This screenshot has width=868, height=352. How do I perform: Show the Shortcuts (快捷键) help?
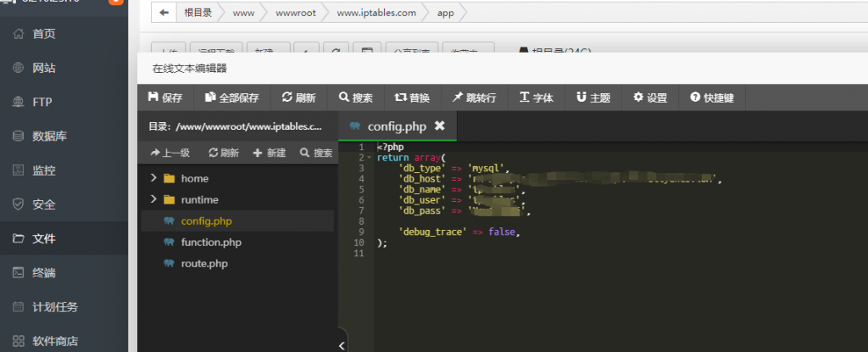coord(712,98)
